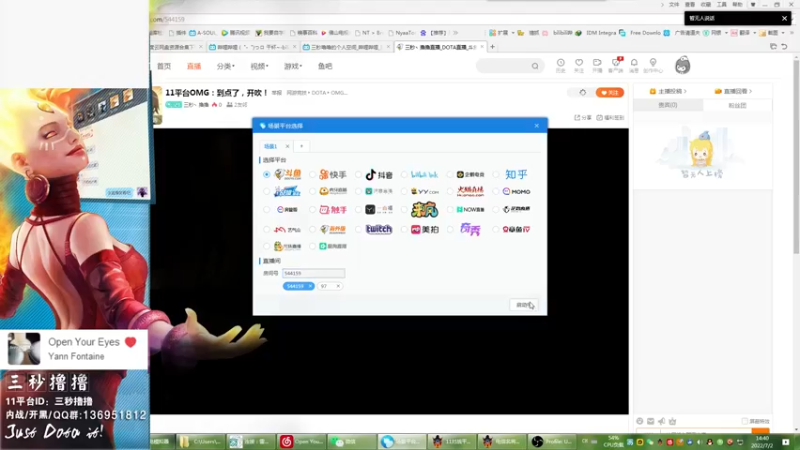This screenshot has height=450, width=800.
Task: Click the search magnifier icon
Action: pos(535,66)
